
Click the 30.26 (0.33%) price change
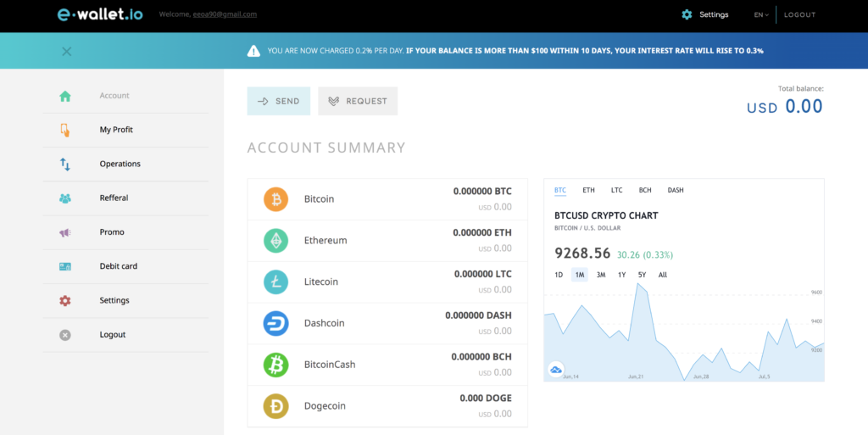click(x=645, y=255)
